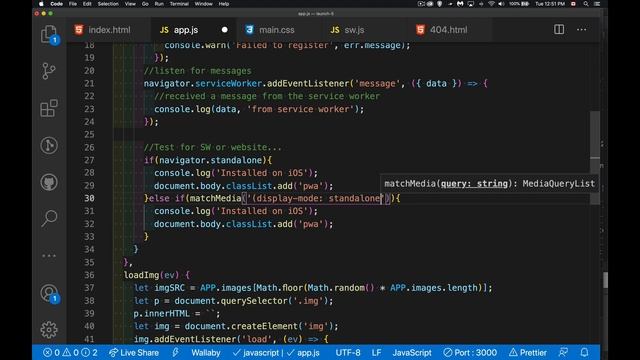Click on loadImg function name

coord(141,275)
